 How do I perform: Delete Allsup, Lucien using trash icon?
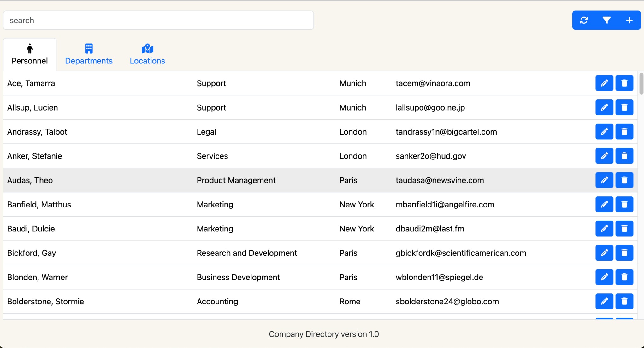click(624, 107)
